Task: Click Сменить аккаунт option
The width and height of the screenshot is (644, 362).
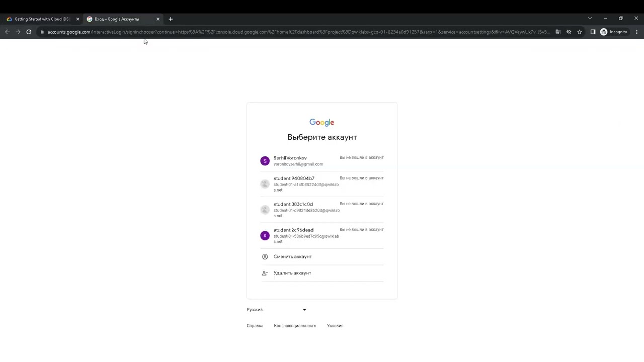Action: [322, 257]
